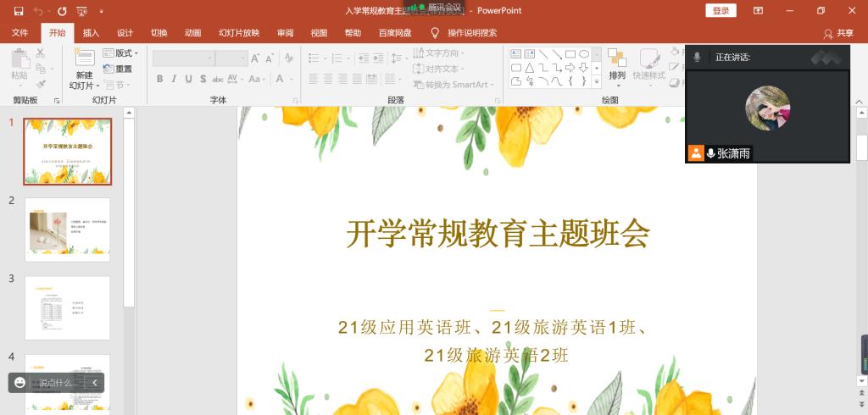Switch to the Baidu Netdisk (百度网盘) tab
This screenshot has height=415, width=868.
pos(395,33)
